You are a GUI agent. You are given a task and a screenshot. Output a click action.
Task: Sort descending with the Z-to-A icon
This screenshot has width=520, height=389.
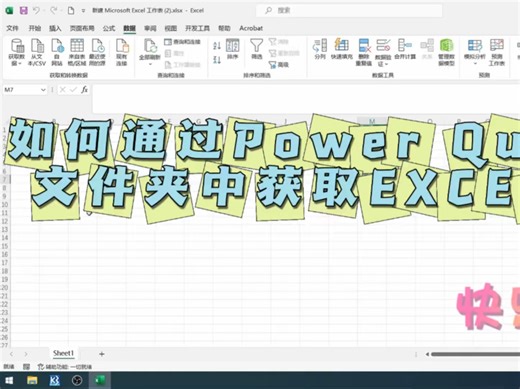tap(217, 60)
